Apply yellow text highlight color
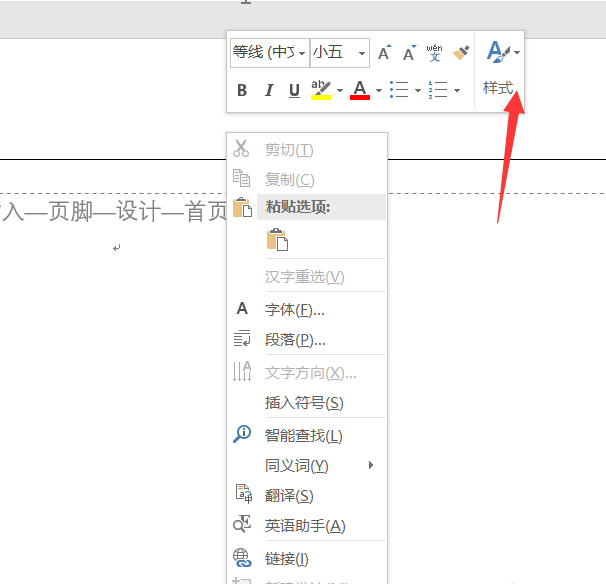The image size is (606, 584). coord(321,90)
